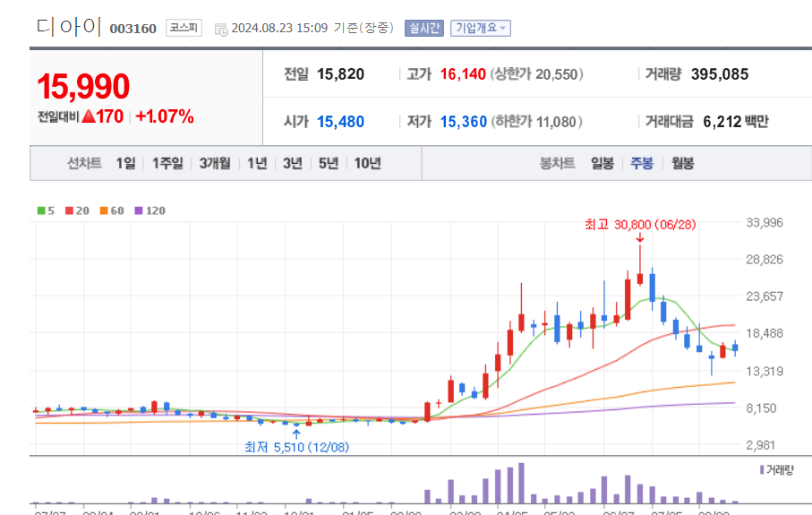Click the 전일 value 15,820
The width and height of the screenshot is (812, 515).
pyautogui.click(x=341, y=74)
